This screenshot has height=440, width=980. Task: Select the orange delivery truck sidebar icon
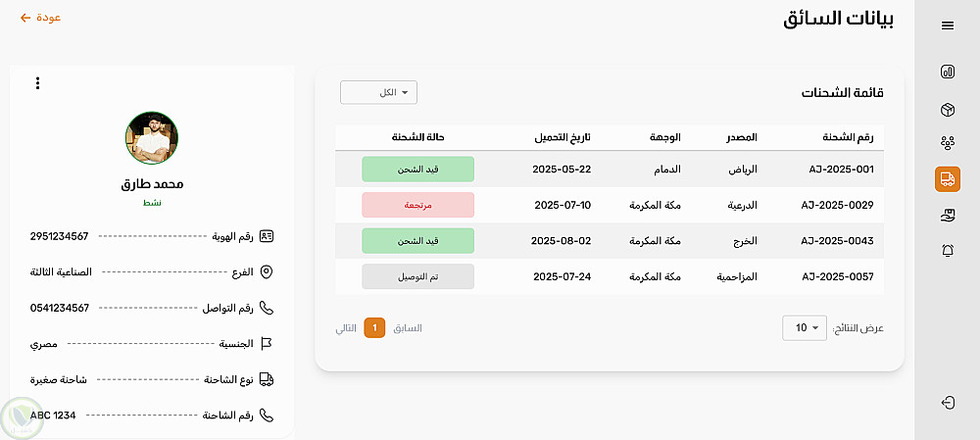(947, 178)
